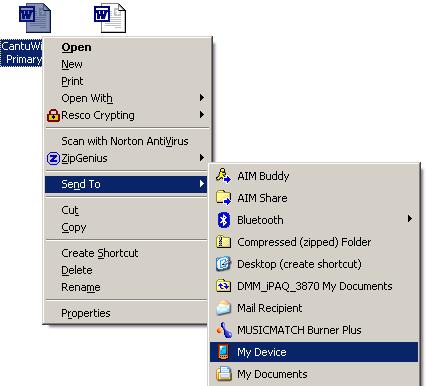Expand the Bluetooth submenu arrow

point(410,219)
